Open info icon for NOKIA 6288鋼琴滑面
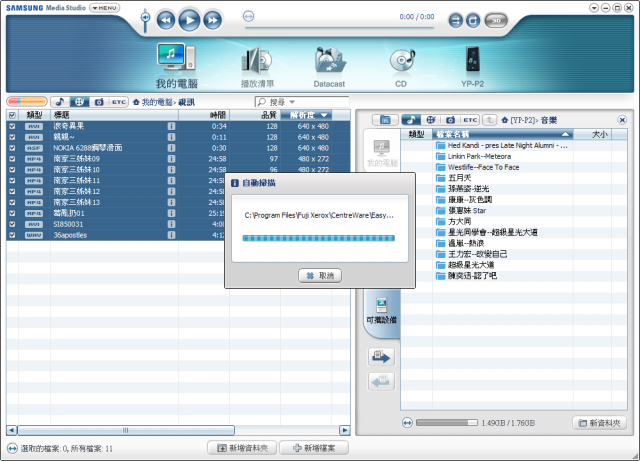640x461 pixels. 171,148
